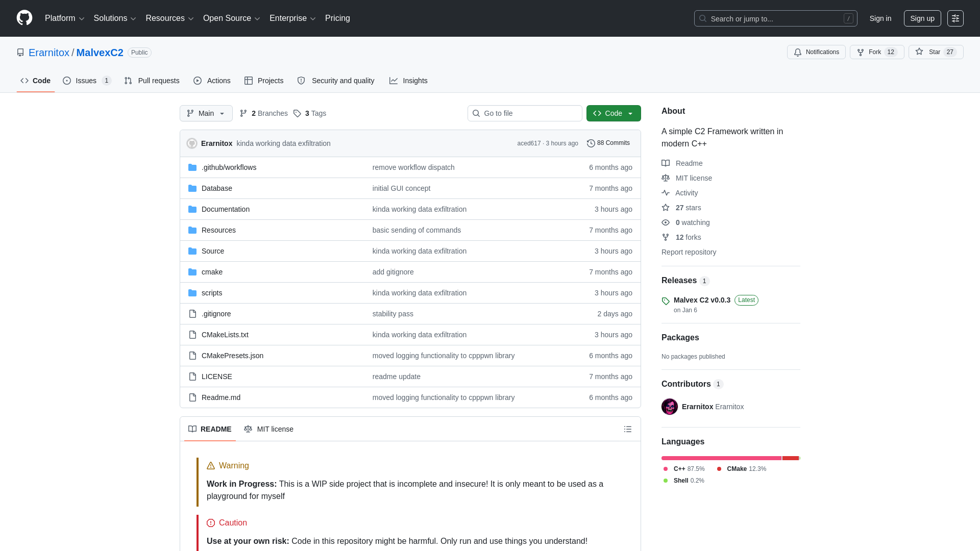Expand the Enterprise menu

pos(292,18)
